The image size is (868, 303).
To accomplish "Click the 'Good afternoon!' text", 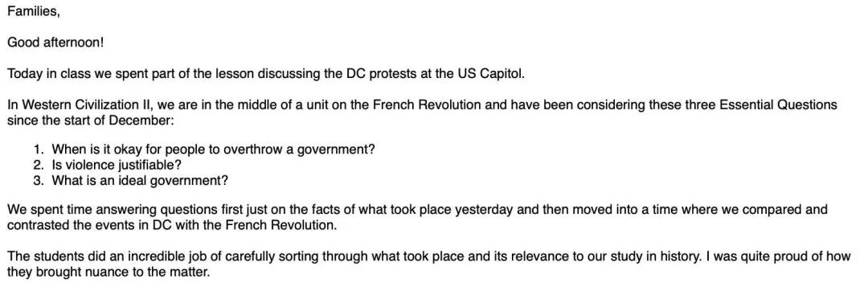I will tap(55, 43).
